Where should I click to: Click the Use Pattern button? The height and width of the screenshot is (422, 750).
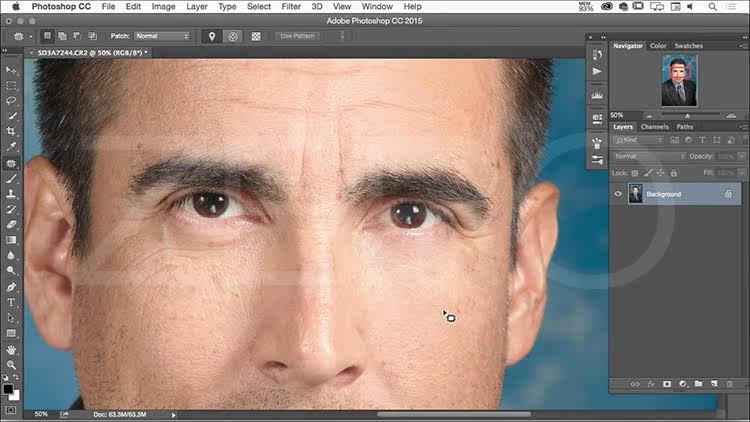297,36
